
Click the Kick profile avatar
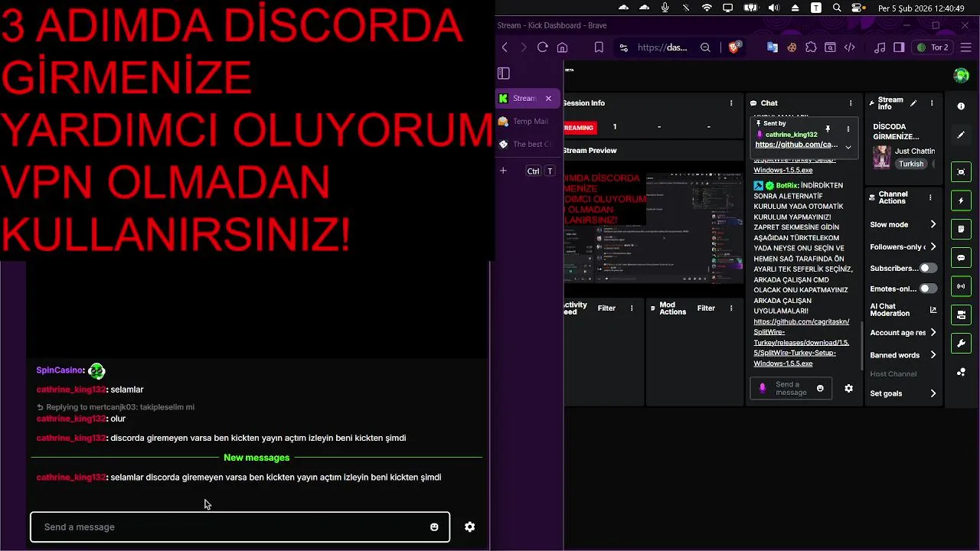(961, 75)
